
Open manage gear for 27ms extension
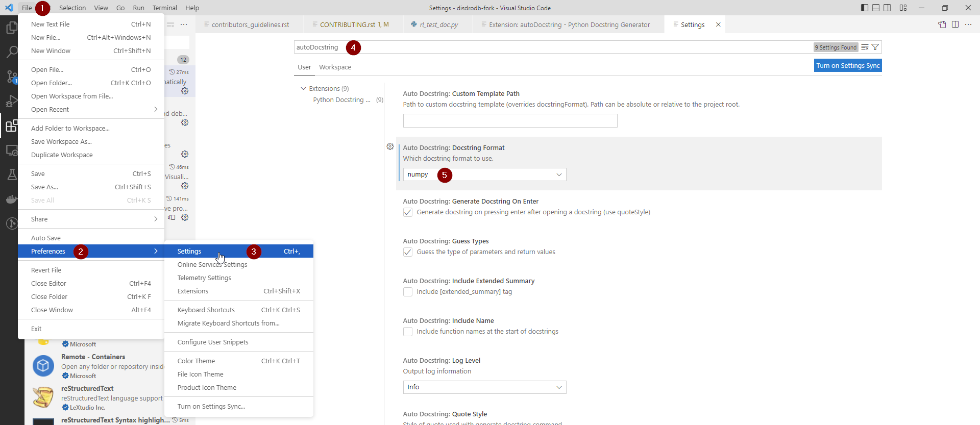pyautogui.click(x=185, y=91)
